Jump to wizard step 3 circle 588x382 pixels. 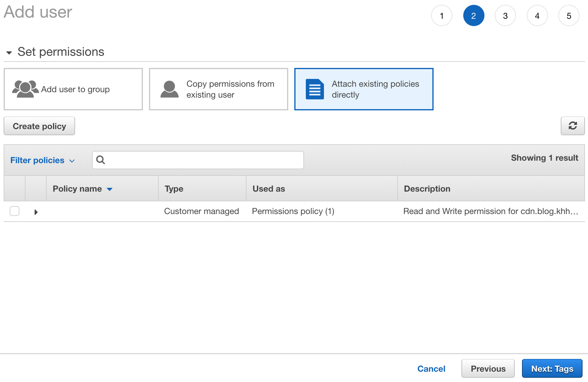pyautogui.click(x=505, y=16)
